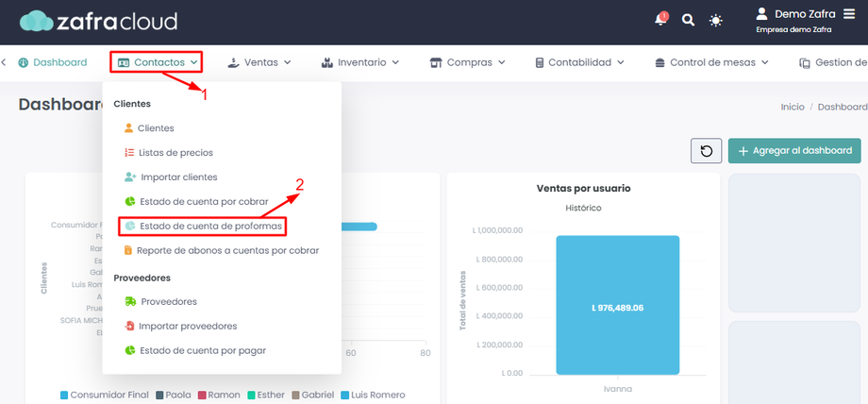Expand the Compras dropdown menu
Image resolution: width=868 pixels, height=404 pixels.
click(468, 62)
